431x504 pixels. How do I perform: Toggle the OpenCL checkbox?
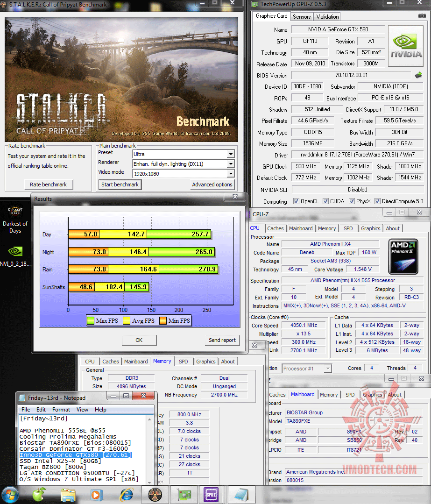296,201
